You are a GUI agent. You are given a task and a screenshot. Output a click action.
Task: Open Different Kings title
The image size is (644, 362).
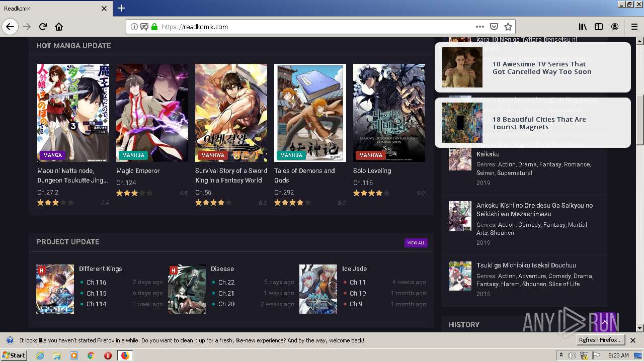[x=100, y=269]
